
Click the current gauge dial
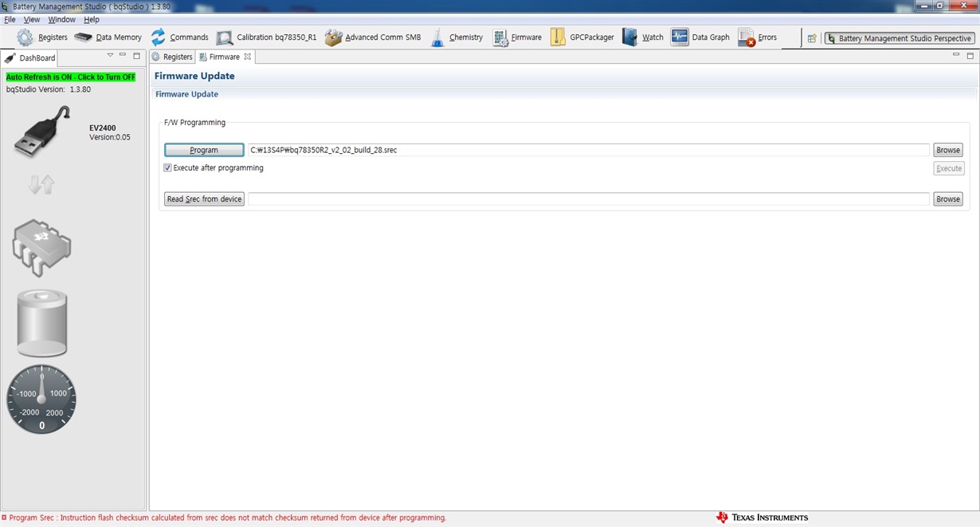pyautogui.click(x=41, y=399)
